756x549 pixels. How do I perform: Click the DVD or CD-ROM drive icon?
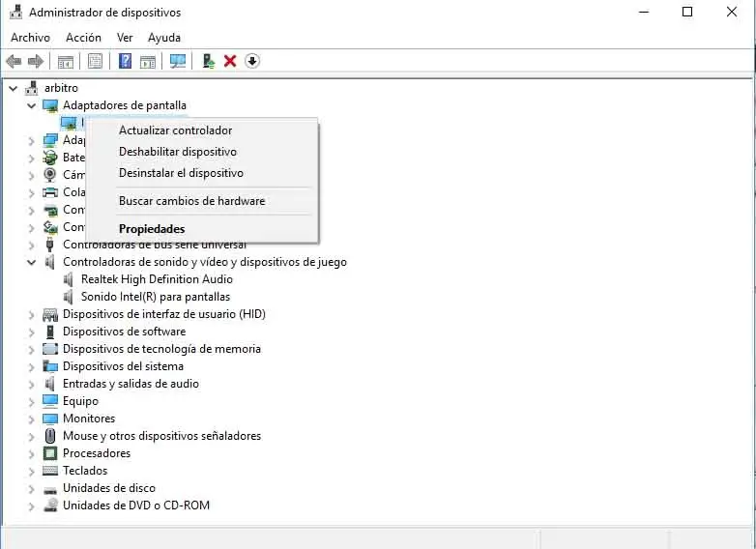(50, 506)
